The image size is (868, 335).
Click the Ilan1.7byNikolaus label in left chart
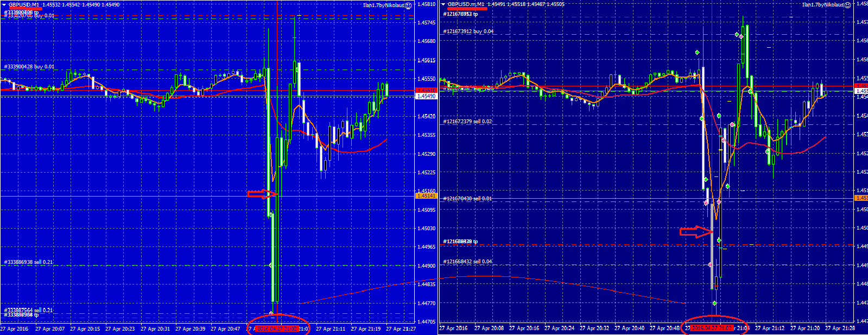[x=384, y=5]
